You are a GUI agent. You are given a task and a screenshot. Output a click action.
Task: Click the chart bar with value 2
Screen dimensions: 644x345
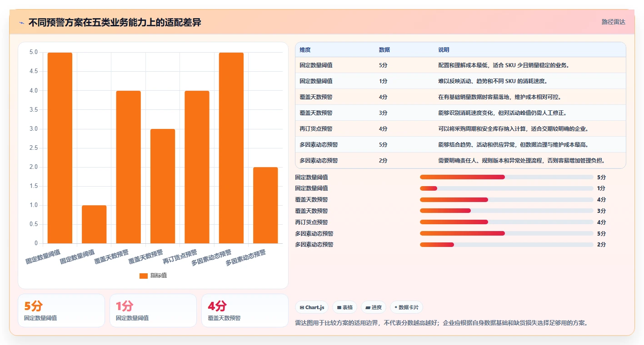[265, 205]
